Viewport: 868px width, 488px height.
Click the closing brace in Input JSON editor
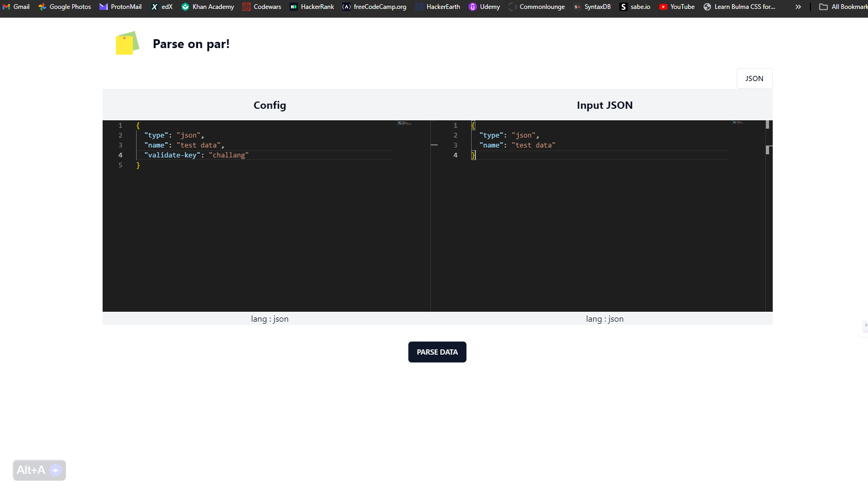click(x=473, y=155)
